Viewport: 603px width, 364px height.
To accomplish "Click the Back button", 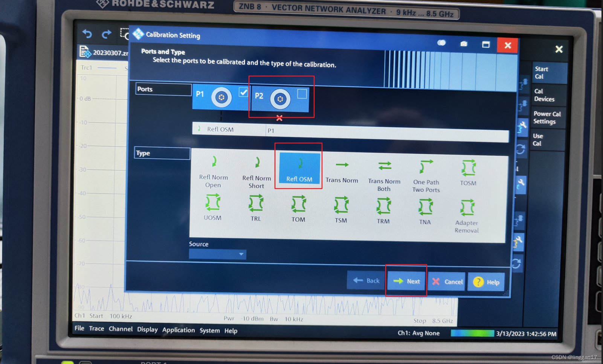I will 366,280.
